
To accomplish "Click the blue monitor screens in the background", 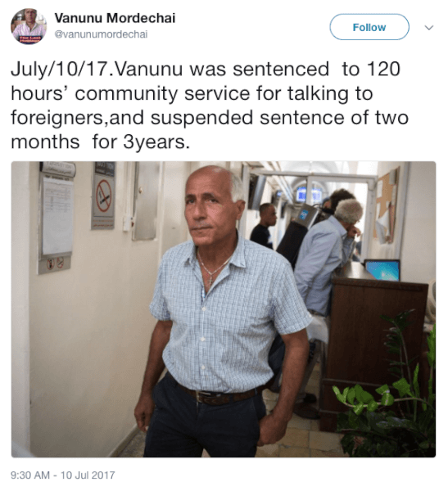I will pyautogui.click(x=307, y=194).
